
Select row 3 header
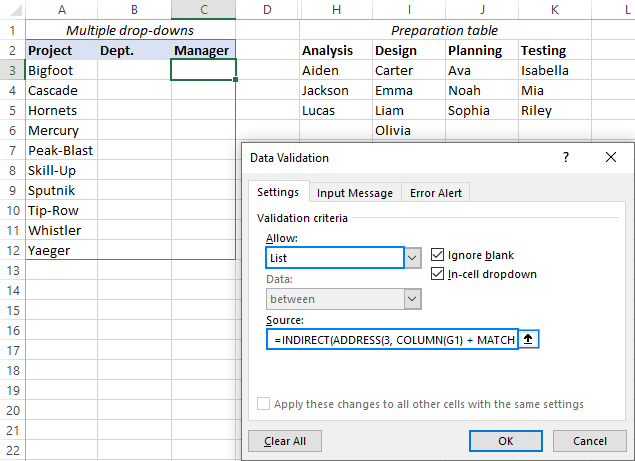(x=13, y=70)
